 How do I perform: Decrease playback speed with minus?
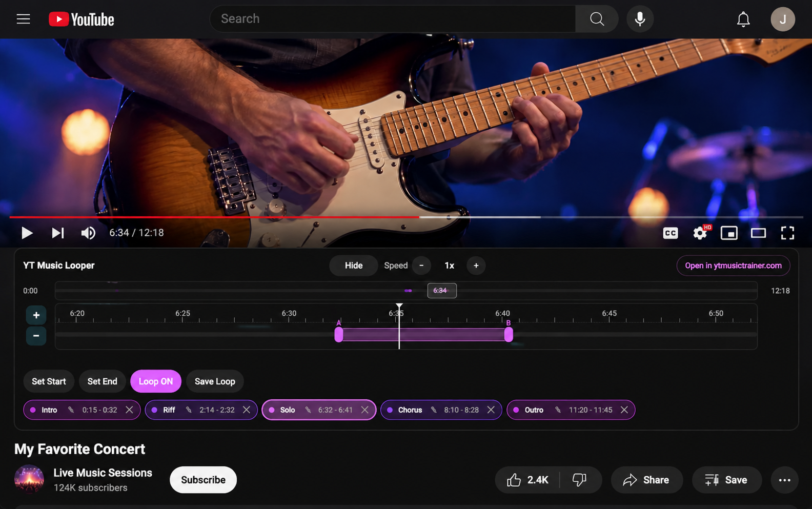(x=421, y=266)
